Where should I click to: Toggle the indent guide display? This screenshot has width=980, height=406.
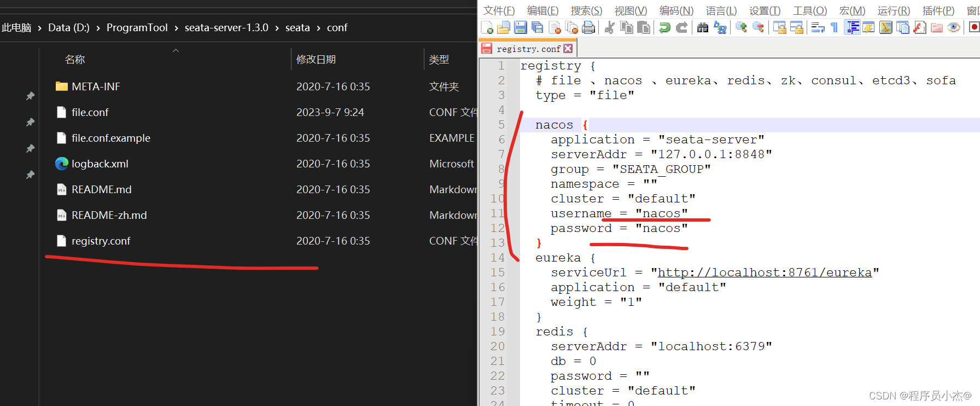852,27
